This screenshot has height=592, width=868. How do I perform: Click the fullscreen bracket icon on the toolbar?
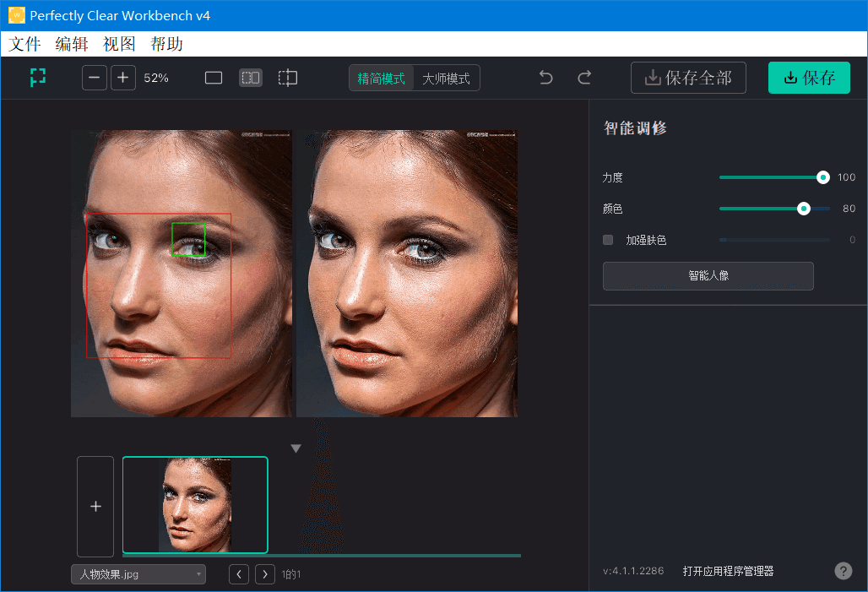(37, 77)
